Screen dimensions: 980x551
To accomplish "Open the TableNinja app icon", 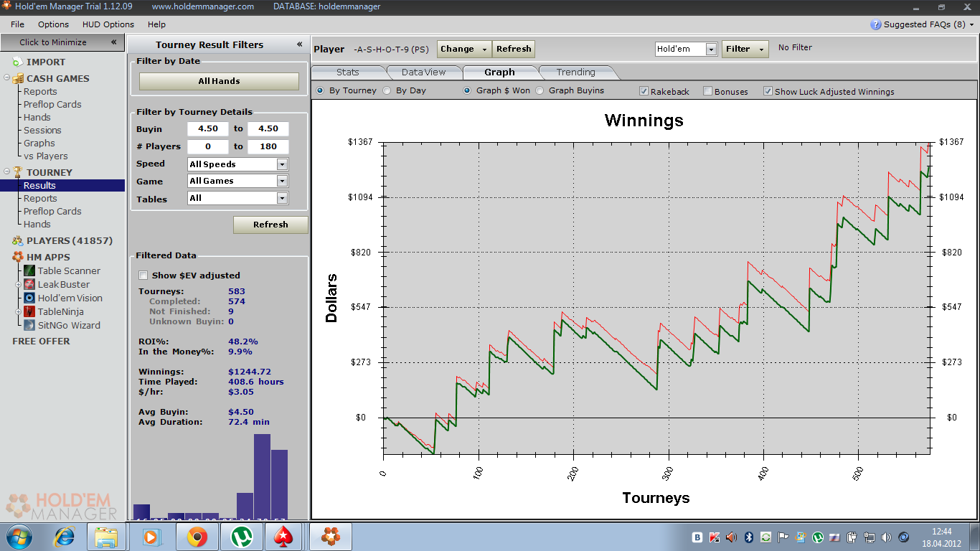I will [29, 311].
